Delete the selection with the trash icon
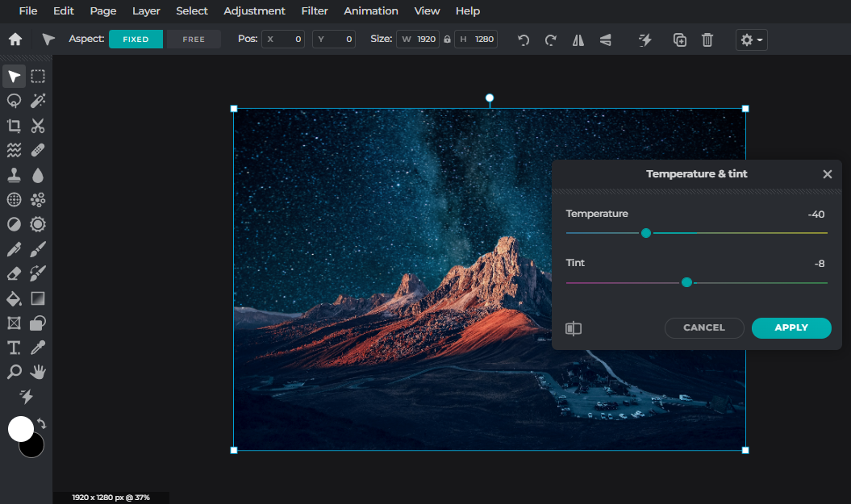This screenshot has height=504, width=851. tap(707, 40)
